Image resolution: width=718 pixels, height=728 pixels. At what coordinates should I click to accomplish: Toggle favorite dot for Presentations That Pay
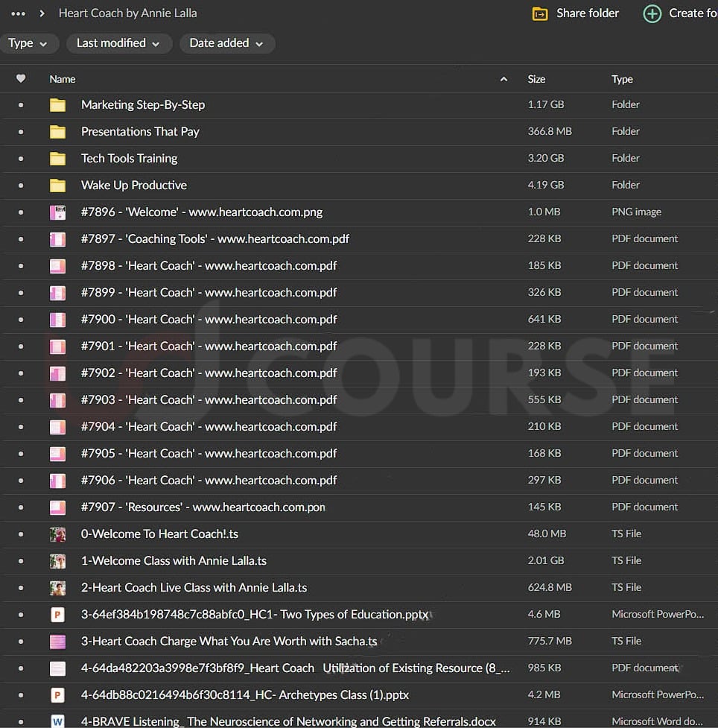coord(21,132)
